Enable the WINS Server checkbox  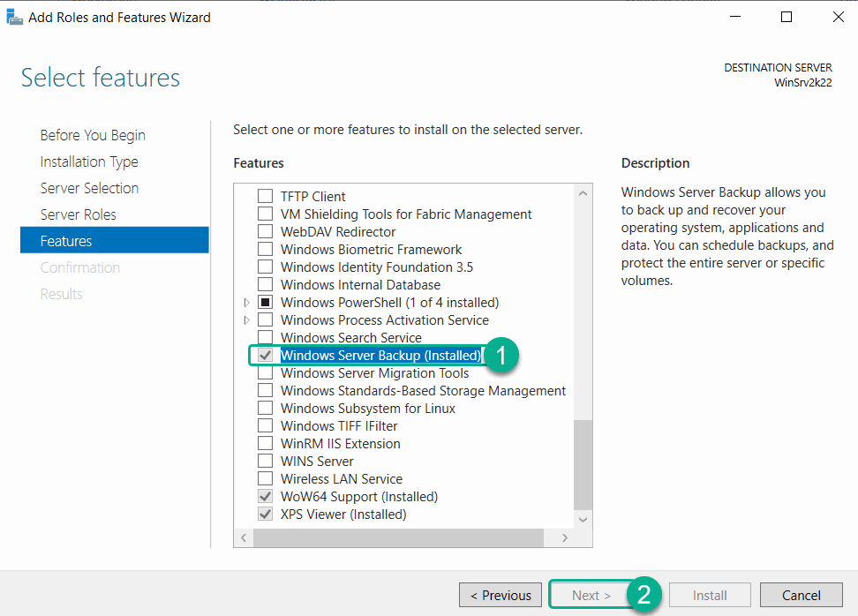(x=266, y=461)
